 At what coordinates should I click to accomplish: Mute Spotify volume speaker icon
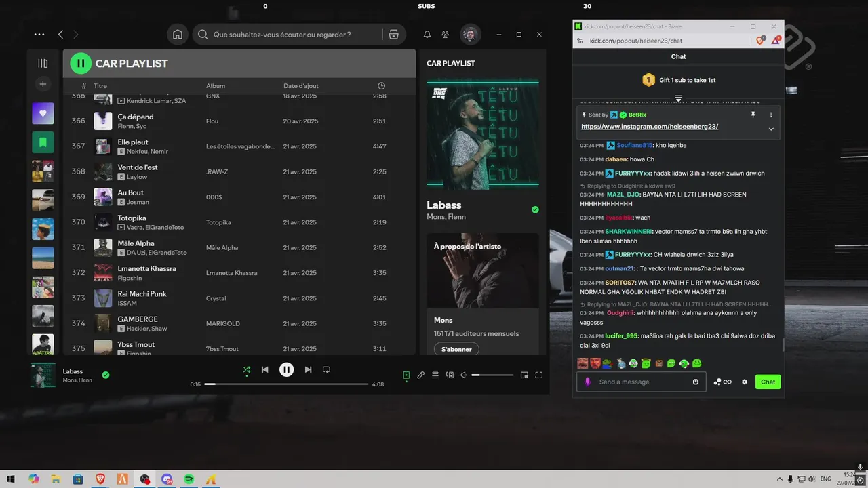464,375
